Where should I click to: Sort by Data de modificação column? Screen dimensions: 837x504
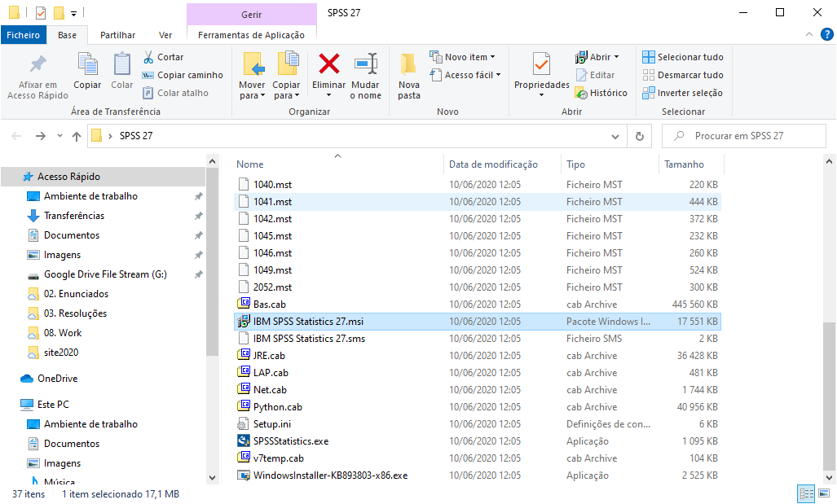502,164
